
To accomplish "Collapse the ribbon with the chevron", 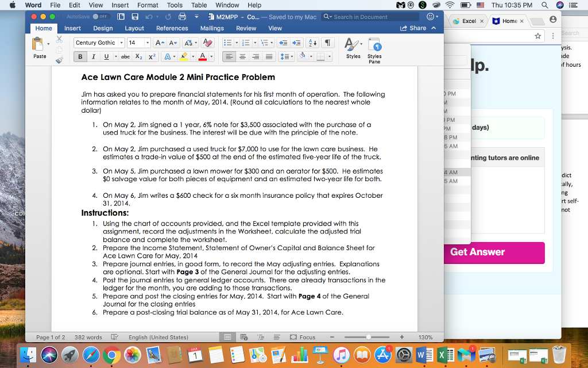I will (x=434, y=28).
